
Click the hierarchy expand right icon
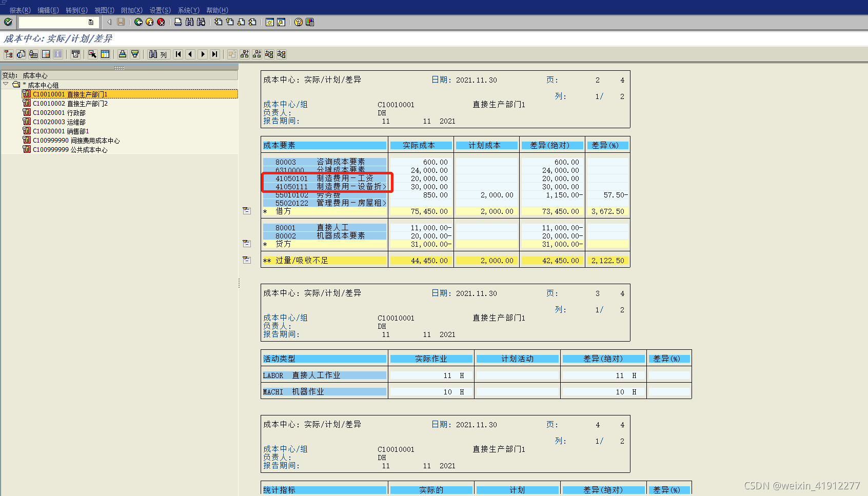(269, 54)
